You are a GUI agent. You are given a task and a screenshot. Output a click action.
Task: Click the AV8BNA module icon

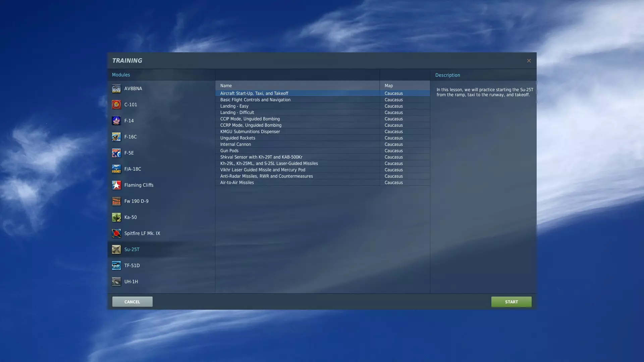[x=116, y=89]
